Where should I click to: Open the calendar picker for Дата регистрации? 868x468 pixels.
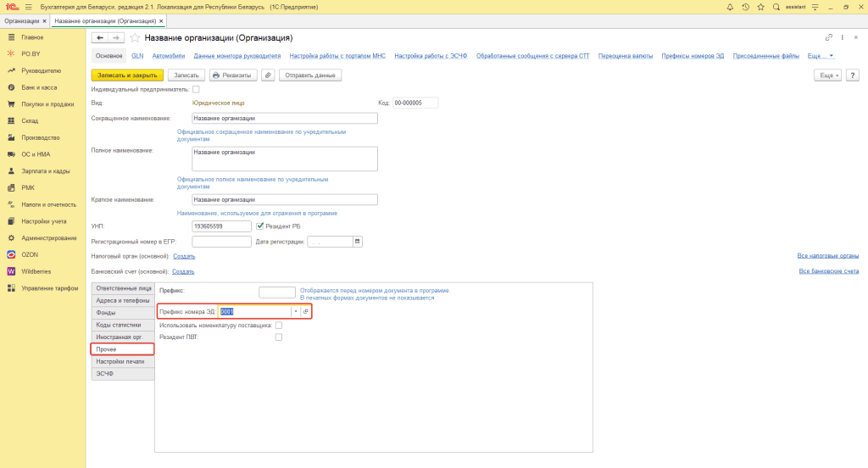(357, 242)
